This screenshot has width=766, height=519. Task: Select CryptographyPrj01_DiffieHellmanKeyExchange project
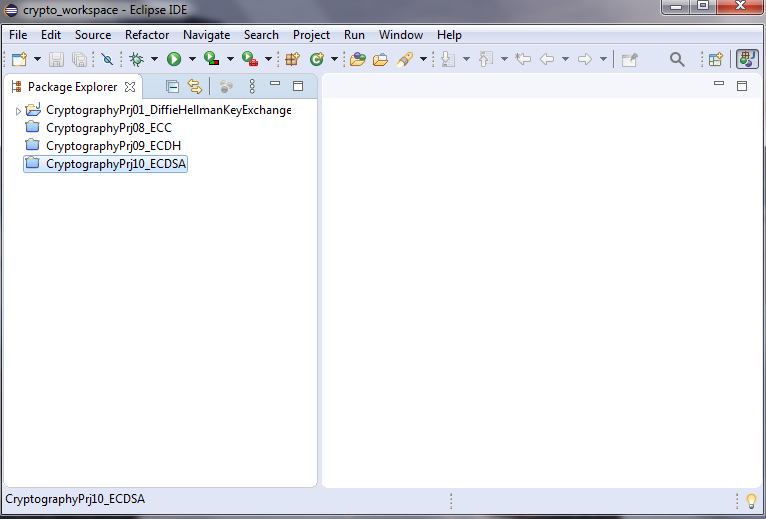(169, 110)
